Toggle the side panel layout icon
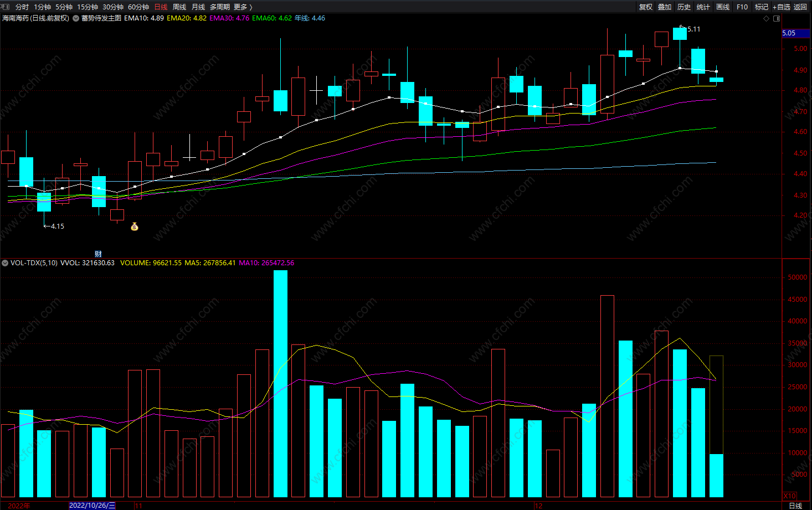The width and height of the screenshot is (812, 510). click(x=777, y=18)
